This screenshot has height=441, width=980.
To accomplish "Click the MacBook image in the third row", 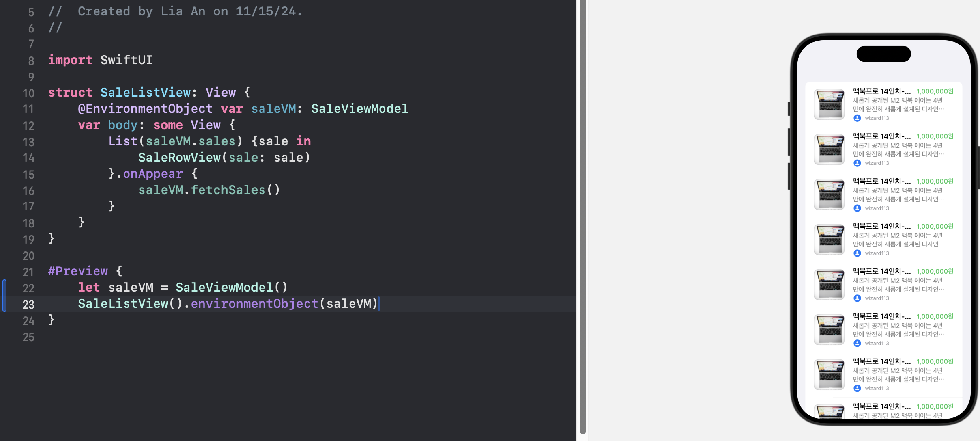I will coord(829,195).
